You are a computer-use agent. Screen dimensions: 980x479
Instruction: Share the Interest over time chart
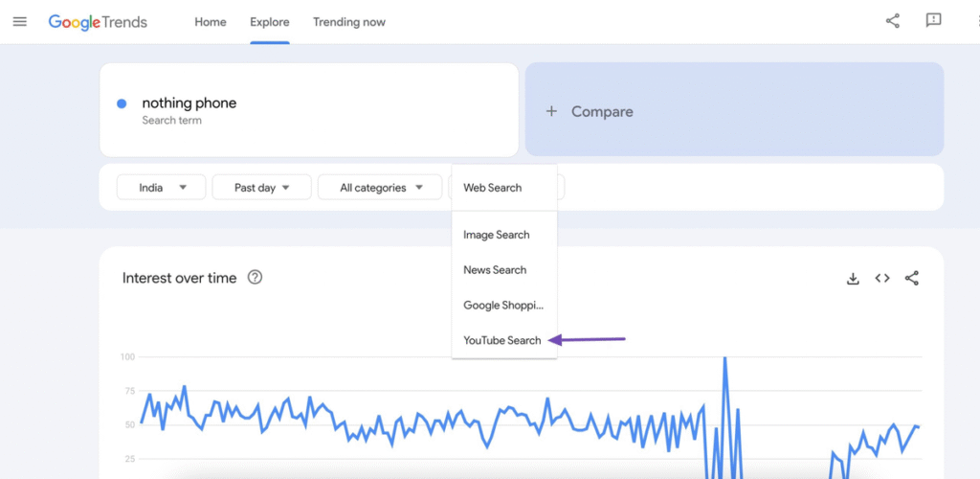(912, 279)
